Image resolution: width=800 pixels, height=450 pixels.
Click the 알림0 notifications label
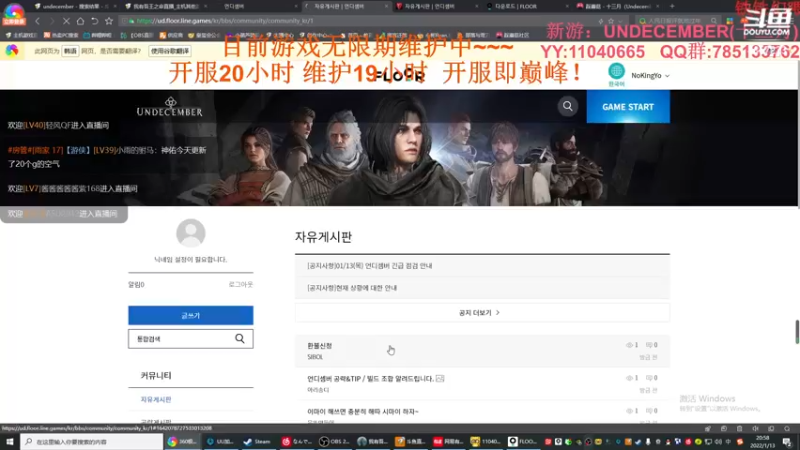136,284
